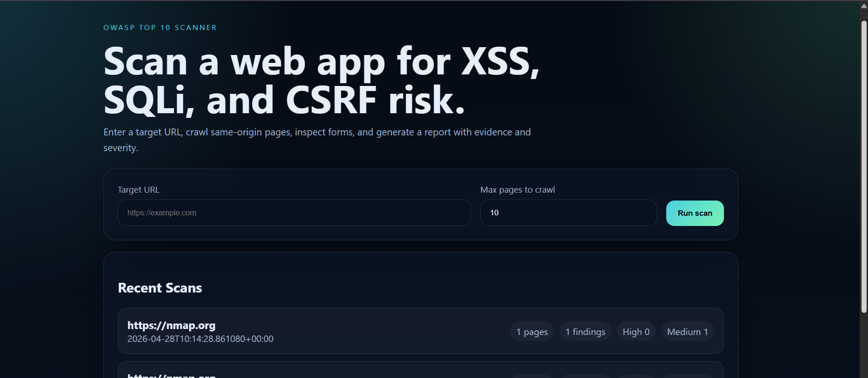This screenshot has width=868, height=378.
Task: Open the https://nmap.org recent scan entry
Action: click(421, 331)
